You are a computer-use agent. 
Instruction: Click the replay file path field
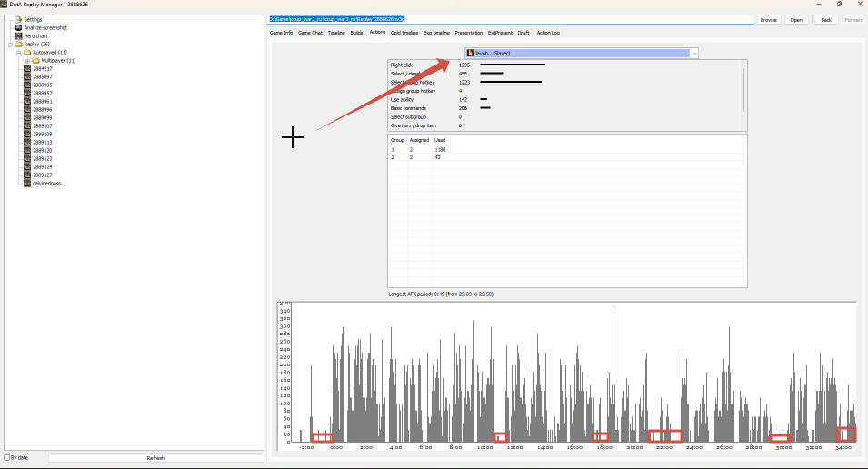click(x=511, y=19)
